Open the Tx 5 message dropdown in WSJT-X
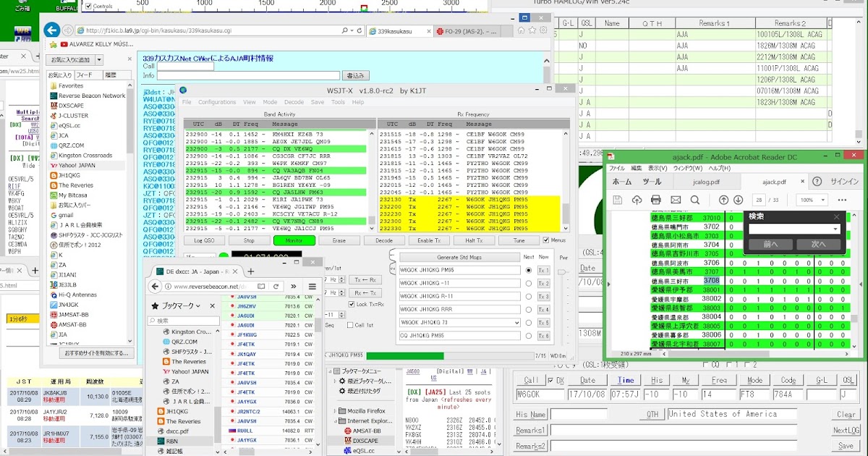The height and width of the screenshot is (456, 868). [x=517, y=323]
